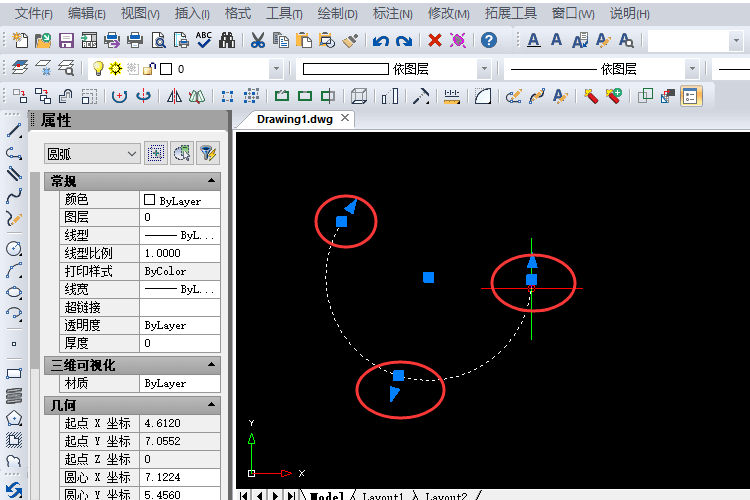750x500 pixels.
Task: Cut selection with the scissors icon
Action: point(257,40)
